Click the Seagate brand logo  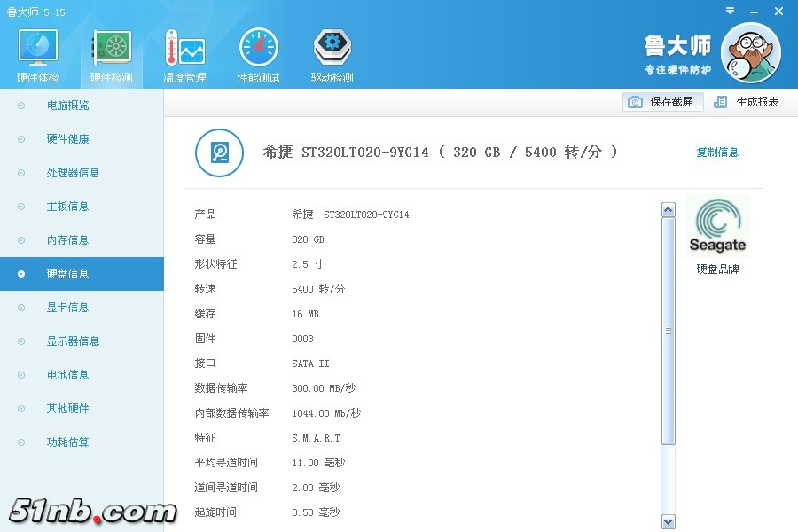(717, 226)
